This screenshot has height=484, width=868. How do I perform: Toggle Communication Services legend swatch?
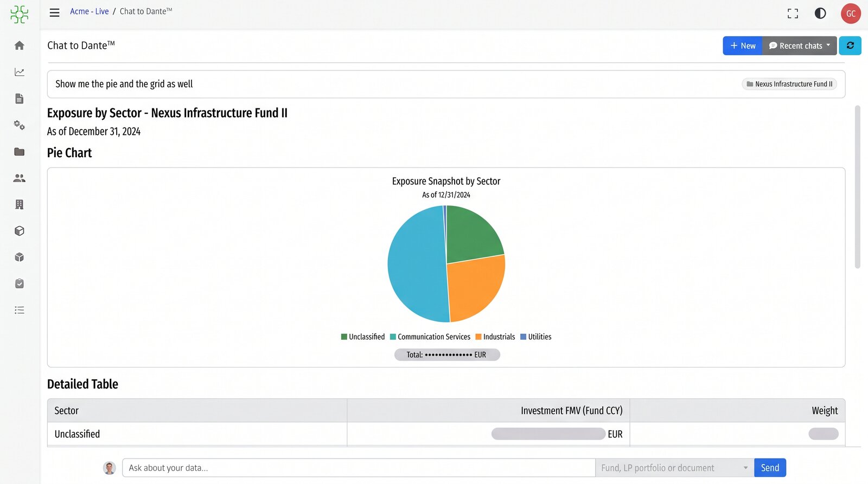click(x=393, y=337)
